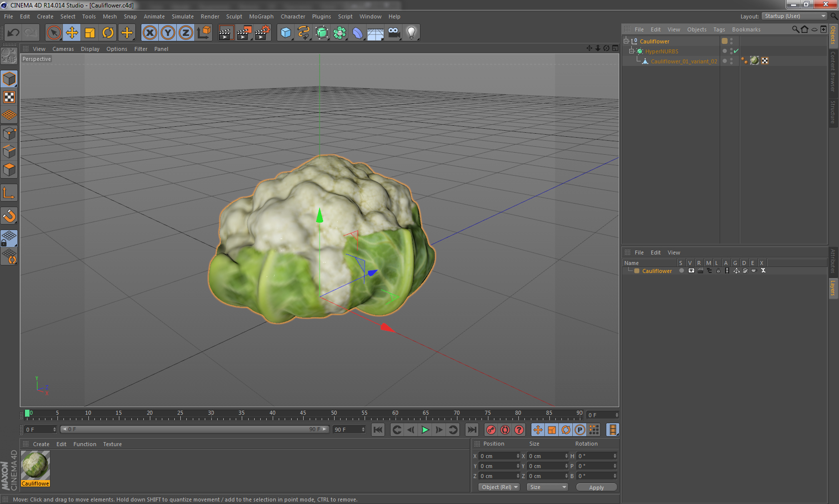Play the animation forward
The height and width of the screenshot is (504, 839).
tap(425, 430)
